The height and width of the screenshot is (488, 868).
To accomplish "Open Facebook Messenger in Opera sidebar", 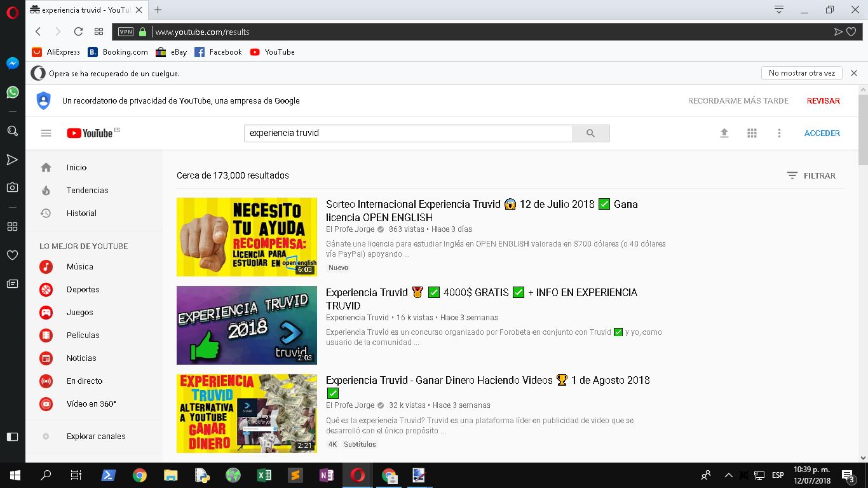I will pos(12,64).
